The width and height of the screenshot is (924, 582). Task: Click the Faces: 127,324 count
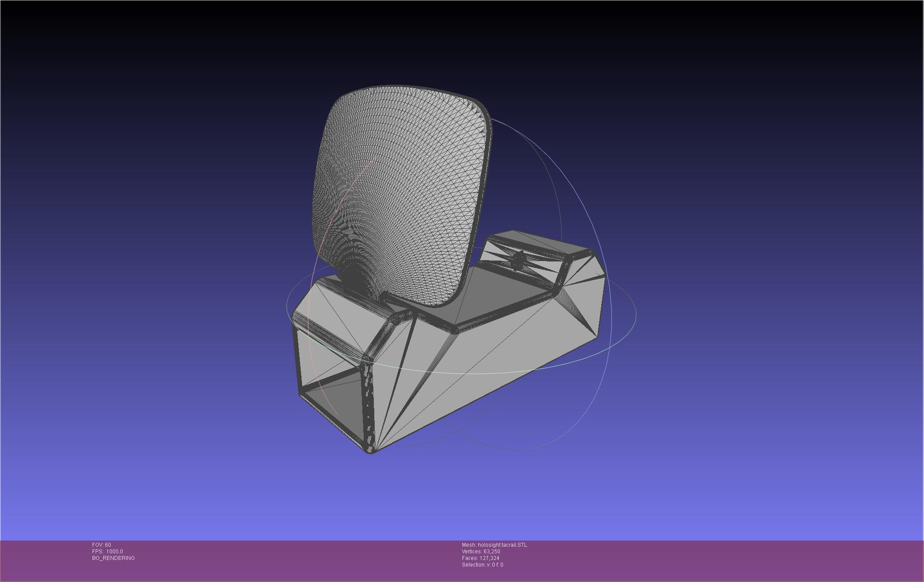click(x=481, y=558)
